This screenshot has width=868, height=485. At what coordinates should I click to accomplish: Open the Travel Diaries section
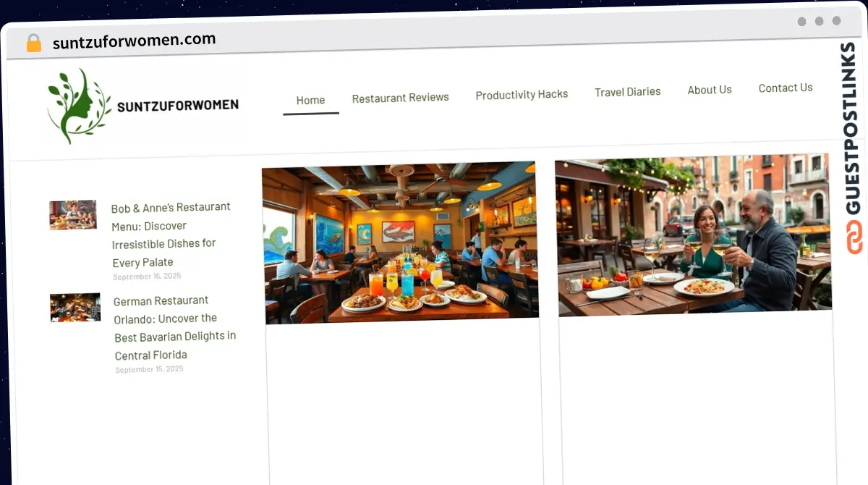[628, 91]
